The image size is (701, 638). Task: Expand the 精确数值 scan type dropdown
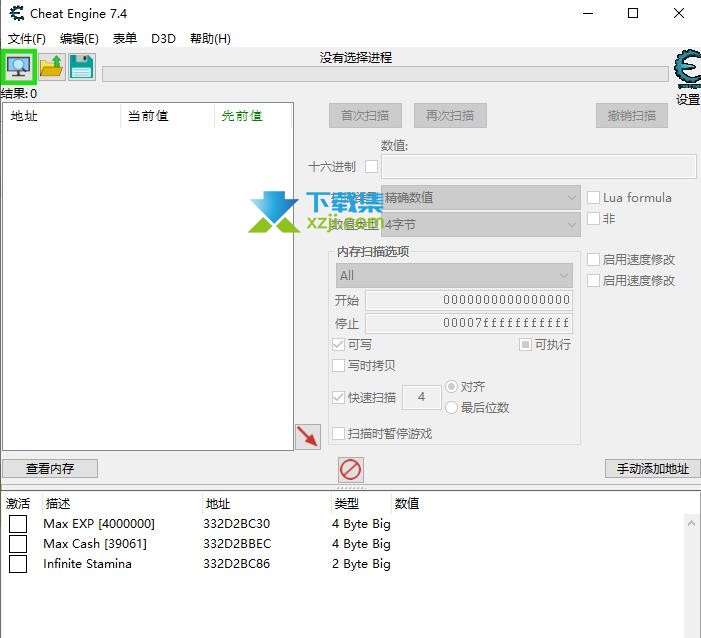481,198
